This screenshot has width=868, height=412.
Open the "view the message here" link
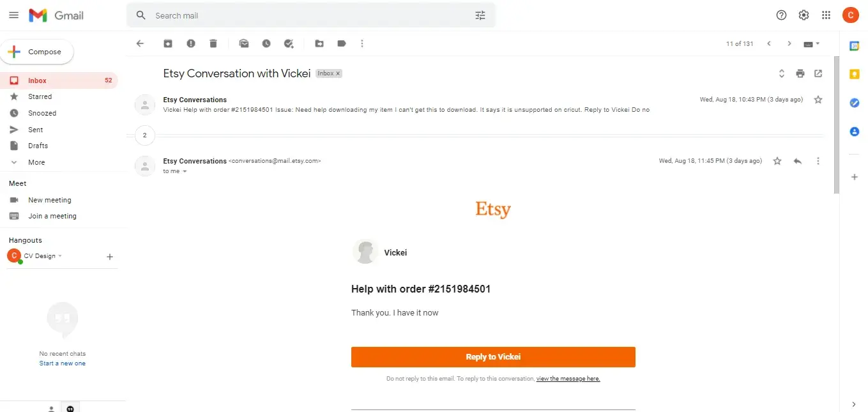coord(568,379)
